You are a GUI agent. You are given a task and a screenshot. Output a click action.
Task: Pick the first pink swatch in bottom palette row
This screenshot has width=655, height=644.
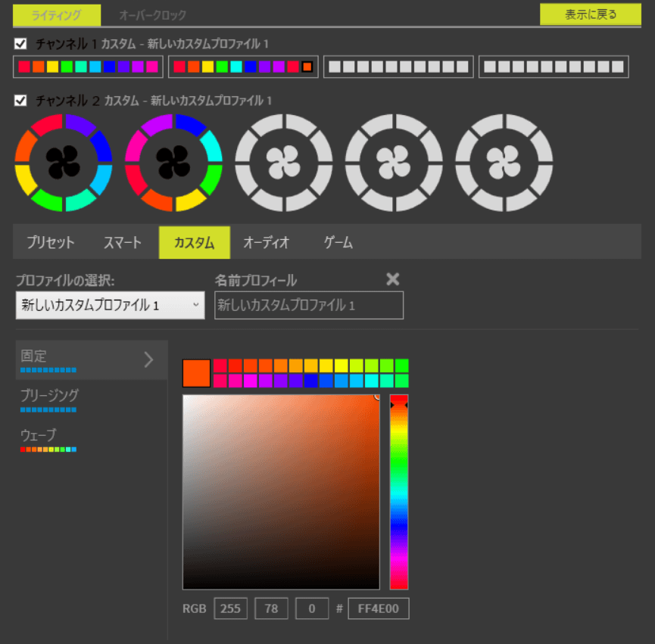click(x=220, y=381)
